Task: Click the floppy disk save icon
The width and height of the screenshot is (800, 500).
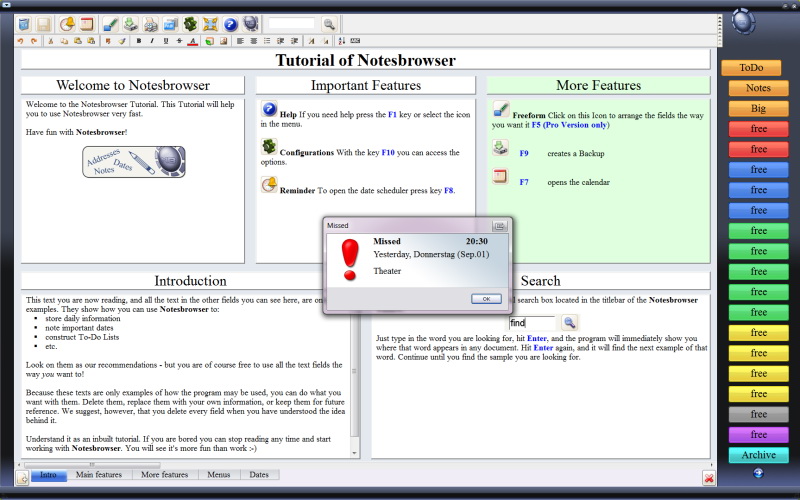Action: (43, 24)
